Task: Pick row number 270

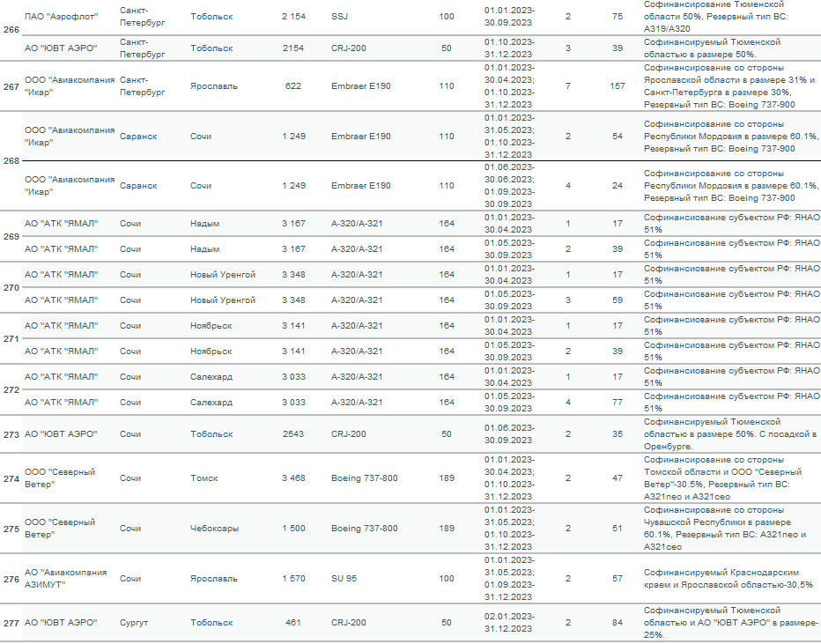Action: tap(11, 288)
